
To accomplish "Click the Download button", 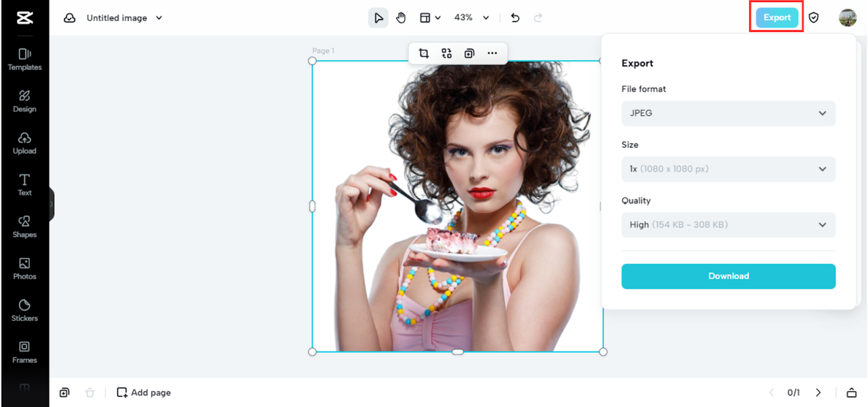I will click(728, 276).
